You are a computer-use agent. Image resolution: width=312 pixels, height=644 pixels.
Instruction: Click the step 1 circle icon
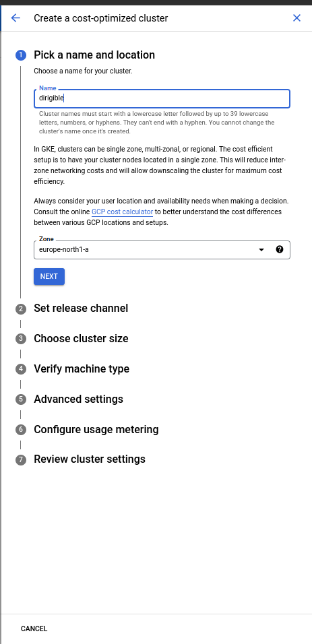tap(21, 55)
